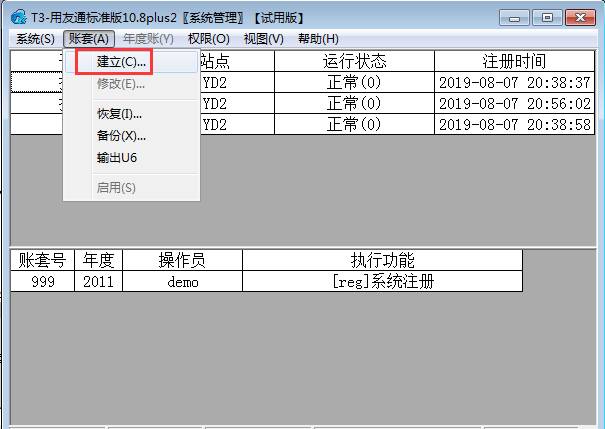Viewport: 605px width, 429px height.
Task: Open the 帮助(H) menu
Action: (318, 39)
